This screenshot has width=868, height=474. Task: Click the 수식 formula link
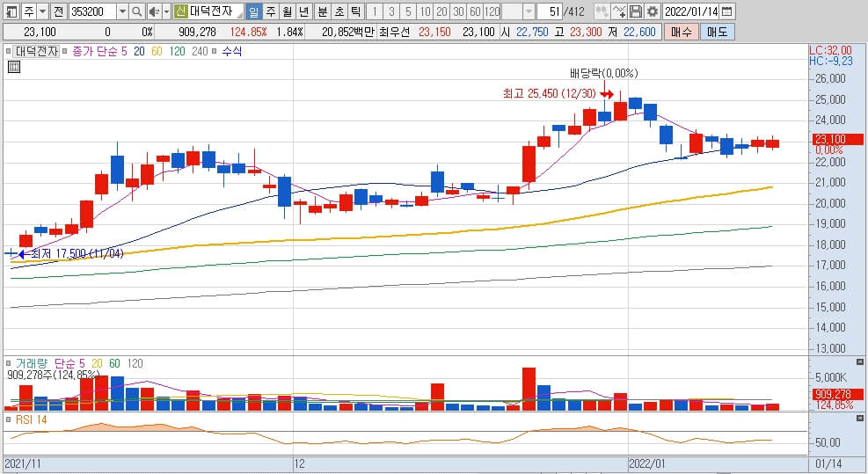point(232,52)
